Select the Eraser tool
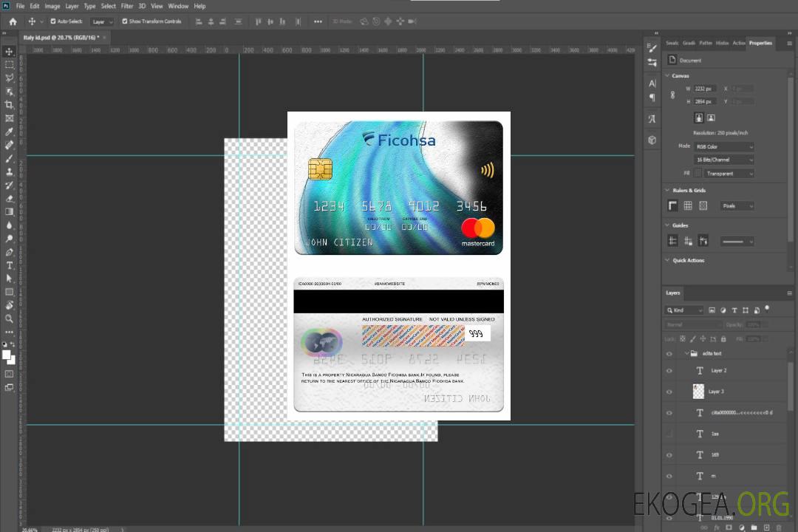The height and width of the screenshot is (532, 798). [x=9, y=199]
